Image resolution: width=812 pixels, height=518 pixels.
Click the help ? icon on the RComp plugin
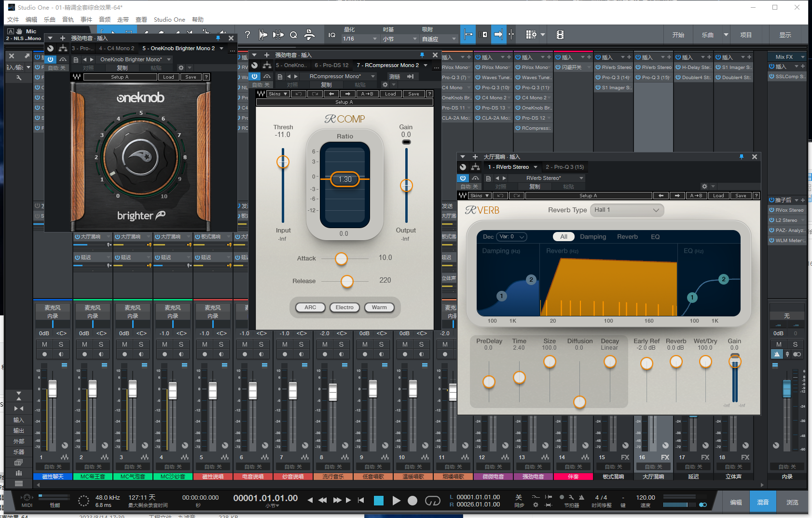[430, 94]
